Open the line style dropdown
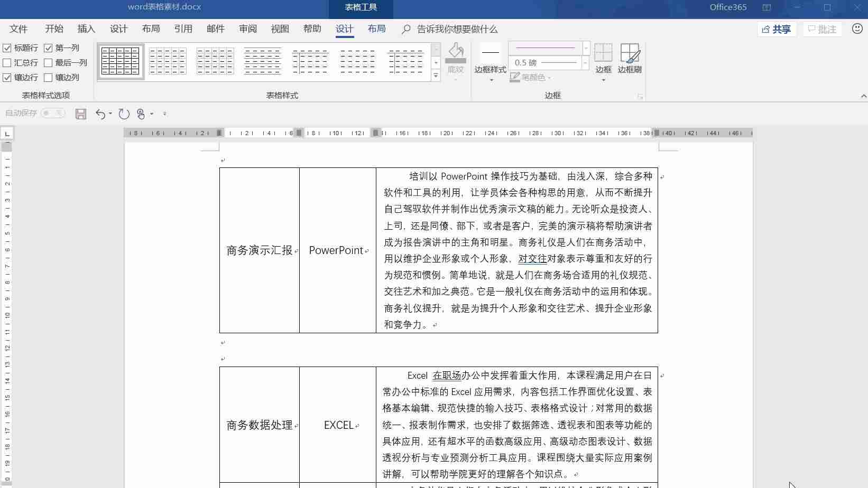 (x=586, y=48)
